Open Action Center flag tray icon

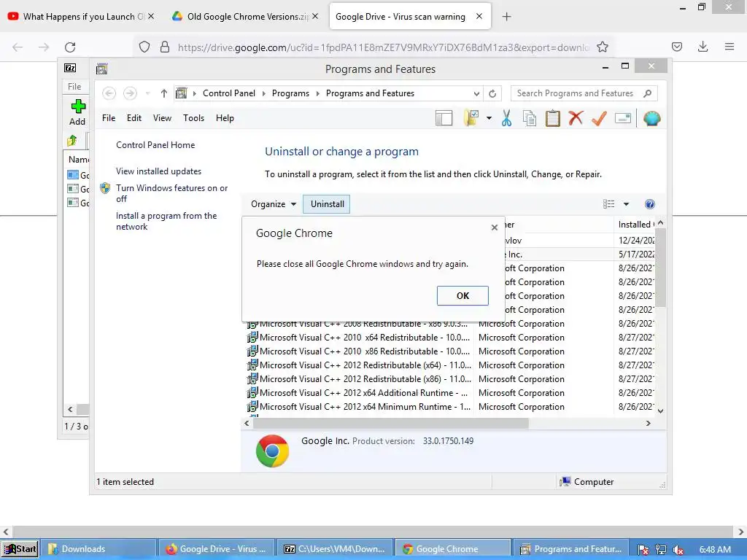[643, 549]
